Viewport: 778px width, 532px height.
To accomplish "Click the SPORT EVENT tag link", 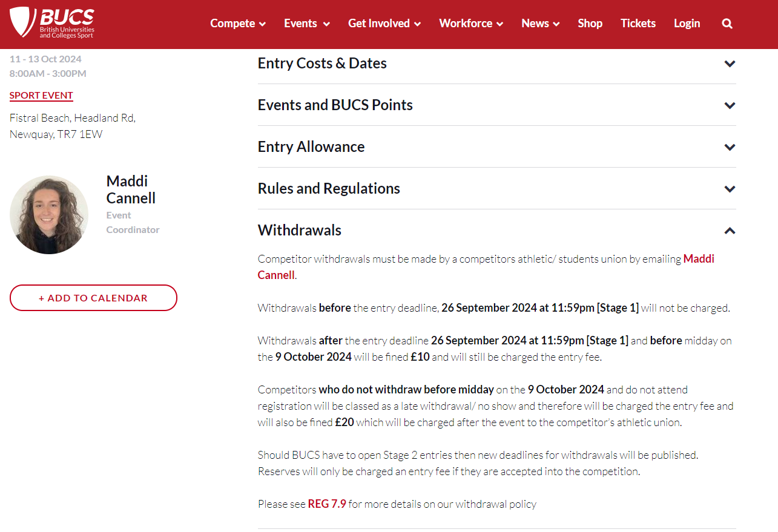I will click(41, 96).
